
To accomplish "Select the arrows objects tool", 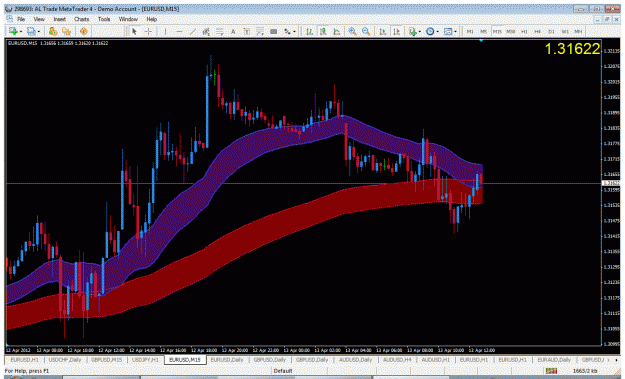I will (287, 31).
